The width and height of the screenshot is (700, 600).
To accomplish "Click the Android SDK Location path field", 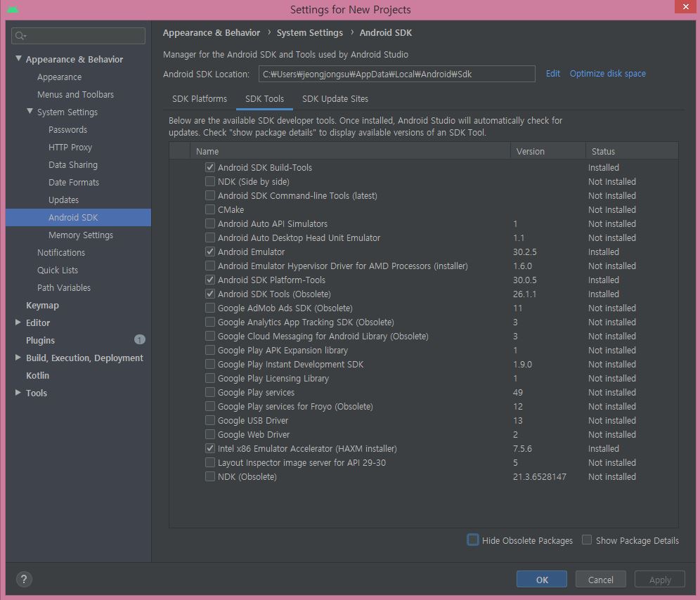I will click(x=396, y=74).
